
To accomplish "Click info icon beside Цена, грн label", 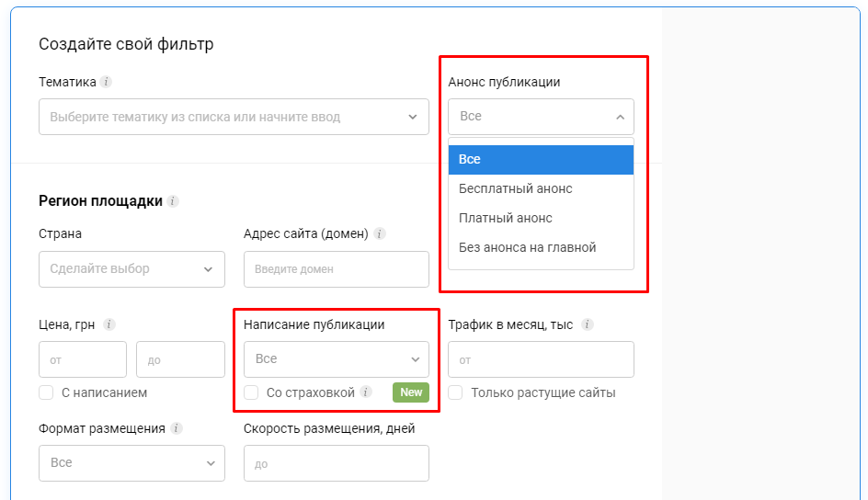I will (x=109, y=324).
